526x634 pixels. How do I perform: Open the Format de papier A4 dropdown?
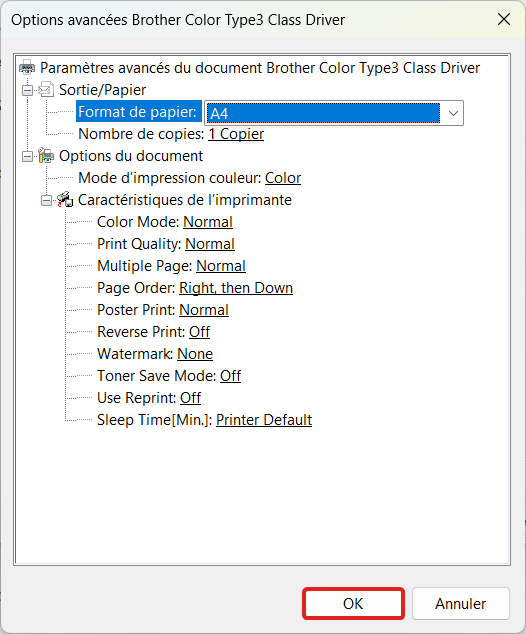[334, 113]
